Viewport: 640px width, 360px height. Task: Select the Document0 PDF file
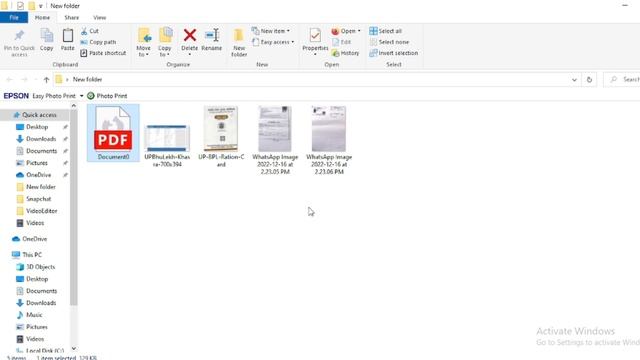(113, 133)
